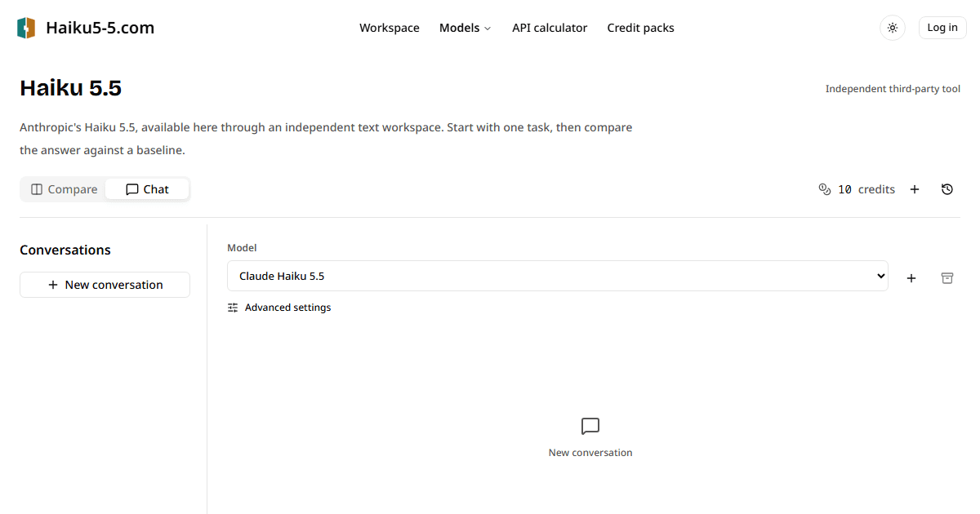Click the Haiku5-5.com site name

(100, 28)
